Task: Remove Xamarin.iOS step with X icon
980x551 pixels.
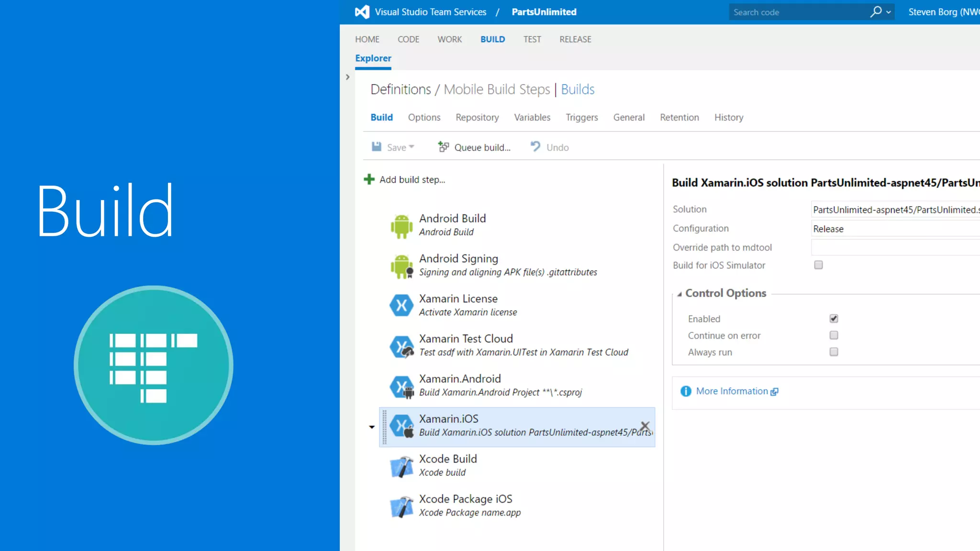Action: click(x=645, y=425)
